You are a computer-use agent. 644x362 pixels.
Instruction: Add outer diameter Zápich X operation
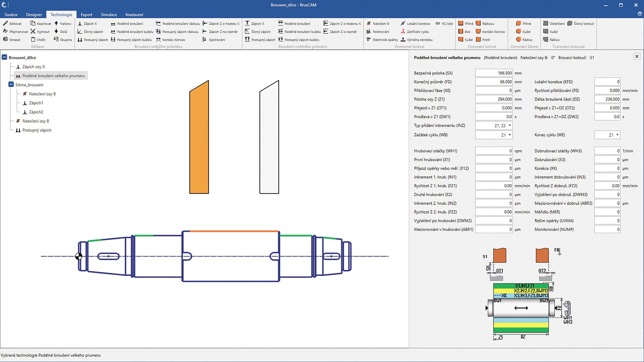pyautogui.click(x=87, y=23)
